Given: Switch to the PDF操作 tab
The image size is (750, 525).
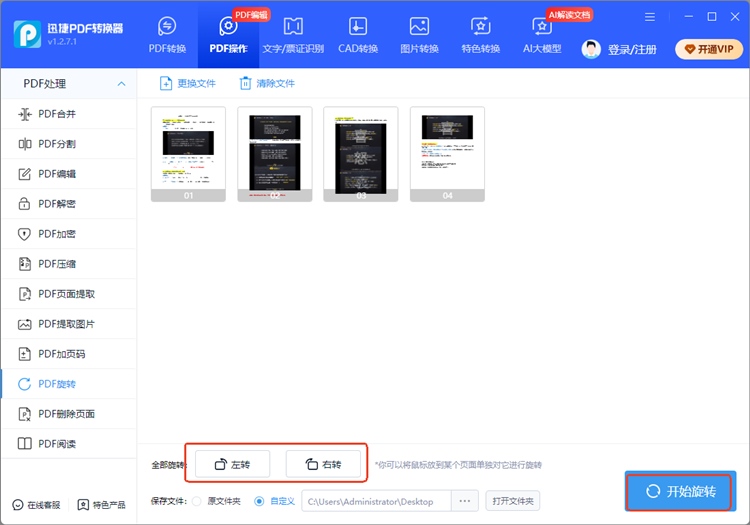Looking at the screenshot, I should pos(229,35).
